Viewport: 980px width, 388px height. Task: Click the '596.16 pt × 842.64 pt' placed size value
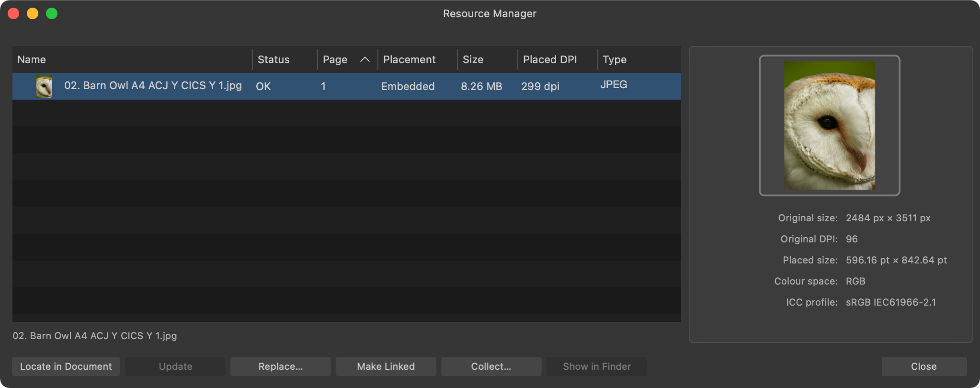(x=896, y=260)
